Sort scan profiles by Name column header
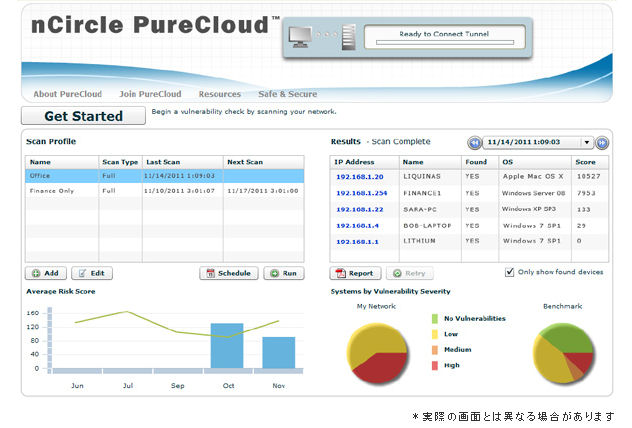The height and width of the screenshot is (428, 632). (62, 162)
